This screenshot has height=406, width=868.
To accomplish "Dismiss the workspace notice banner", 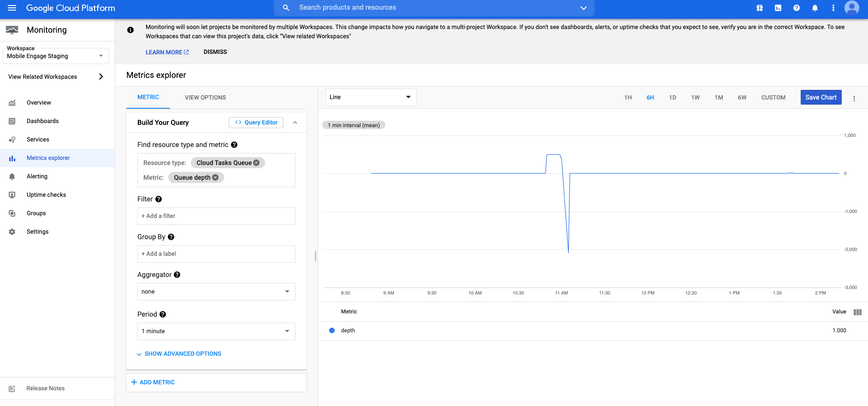I will tap(215, 52).
